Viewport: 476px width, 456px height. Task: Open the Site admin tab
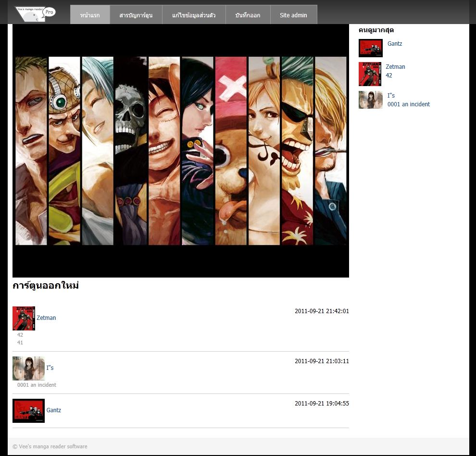(x=294, y=14)
